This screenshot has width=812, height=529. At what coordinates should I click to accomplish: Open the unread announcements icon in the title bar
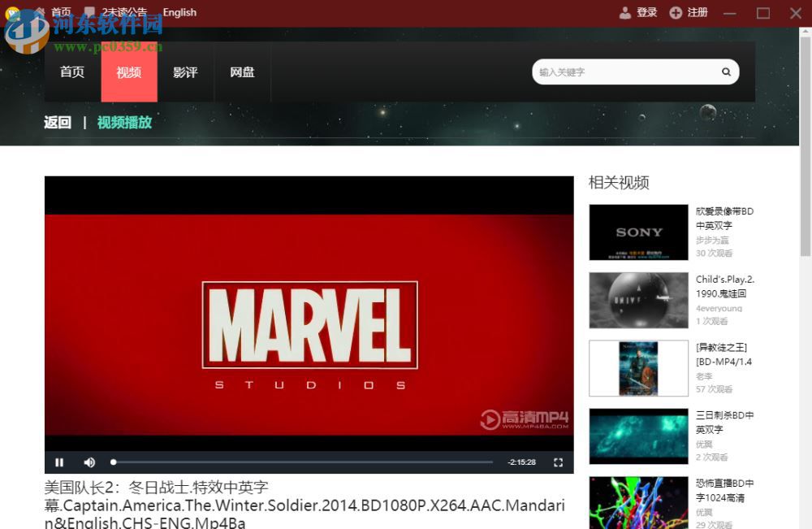coord(89,11)
